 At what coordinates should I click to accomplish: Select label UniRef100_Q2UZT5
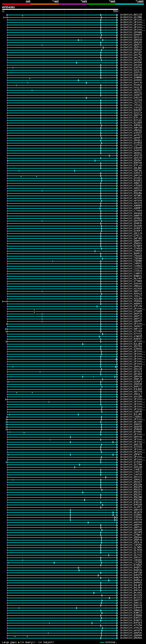coord(131,70)
